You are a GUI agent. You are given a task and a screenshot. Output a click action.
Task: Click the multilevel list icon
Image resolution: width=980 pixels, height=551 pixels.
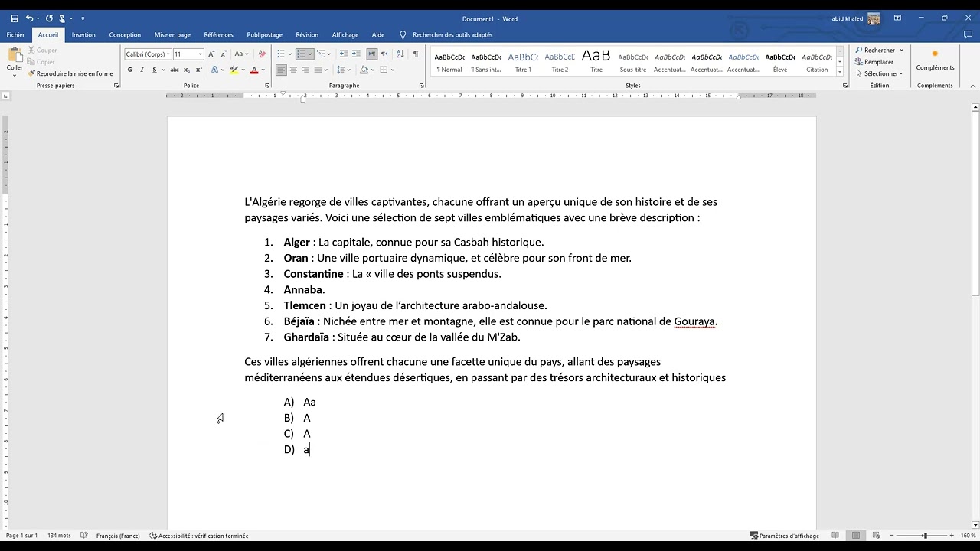322,54
